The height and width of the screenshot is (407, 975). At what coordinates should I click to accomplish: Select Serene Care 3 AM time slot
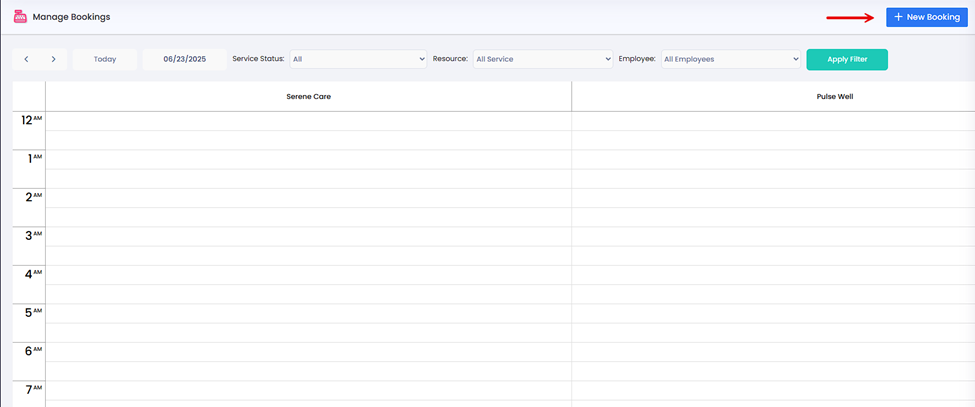click(x=308, y=237)
